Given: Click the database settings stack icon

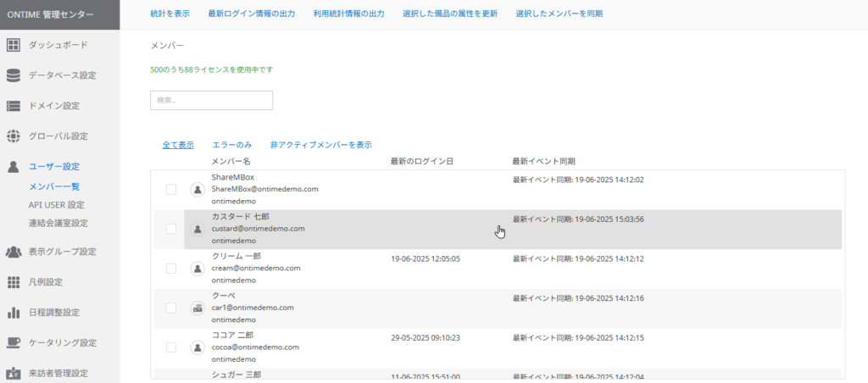Looking at the screenshot, I should pyautogui.click(x=14, y=75).
